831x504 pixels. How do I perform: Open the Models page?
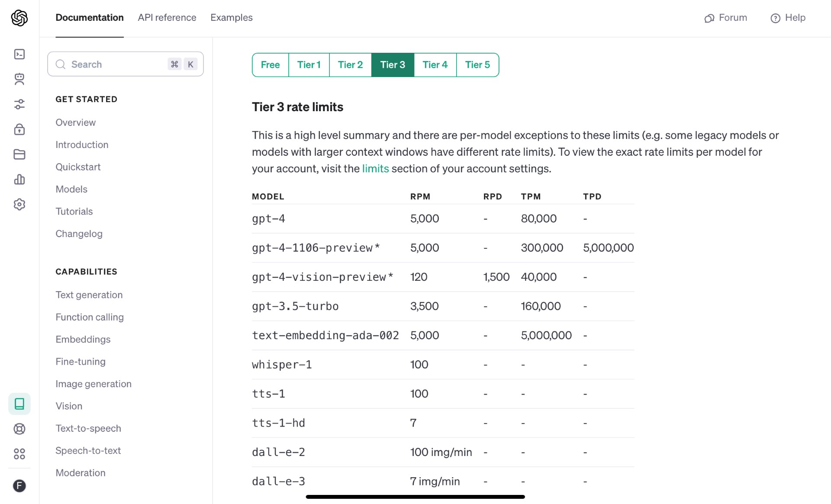click(x=71, y=189)
